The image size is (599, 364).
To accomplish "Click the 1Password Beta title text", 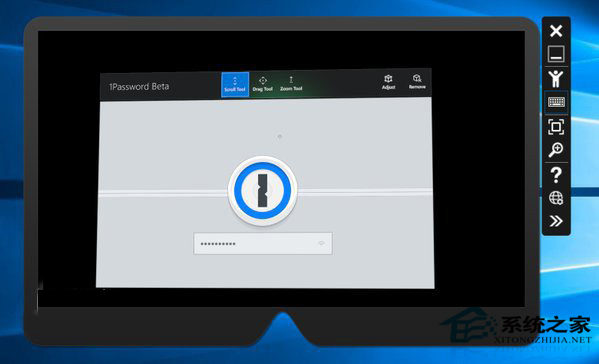I will 139,87.
